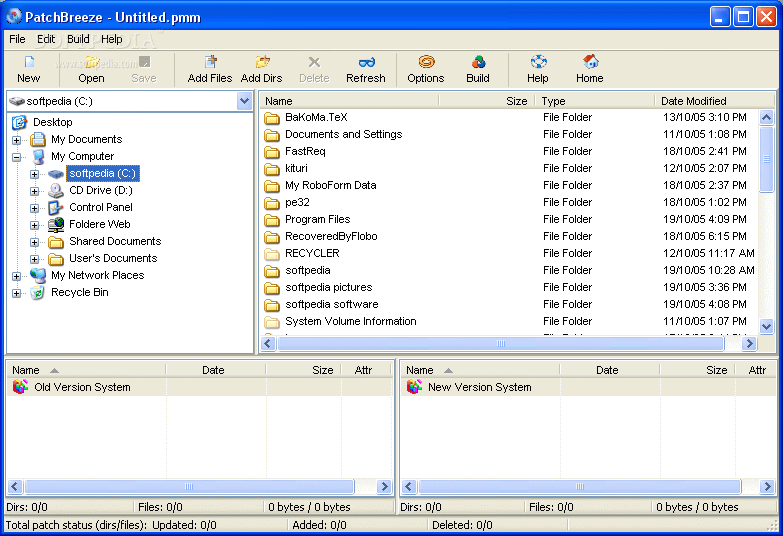Viewport: 783px width, 536px height.
Task: Expand the User's Documents tree node
Action: pyautogui.click(x=34, y=259)
